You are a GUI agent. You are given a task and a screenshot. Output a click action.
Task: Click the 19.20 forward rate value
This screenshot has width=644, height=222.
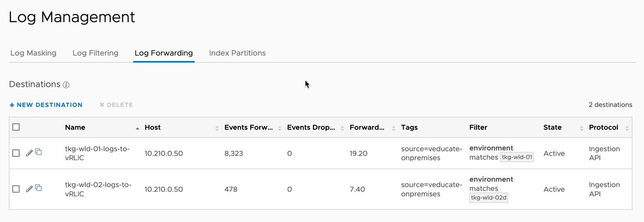(358, 153)
